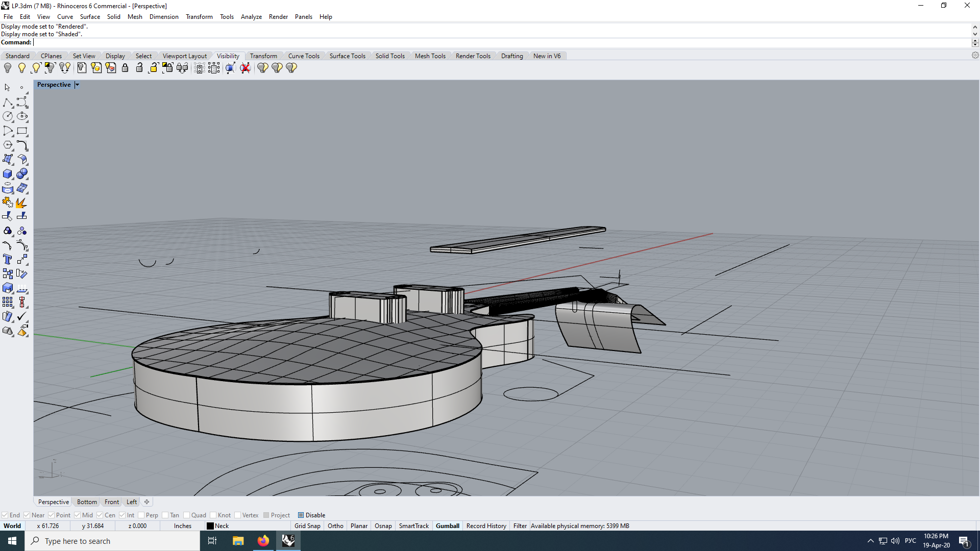
Task: Switch to the Curve Tools toolbar tab
Action: click(304, 56)
